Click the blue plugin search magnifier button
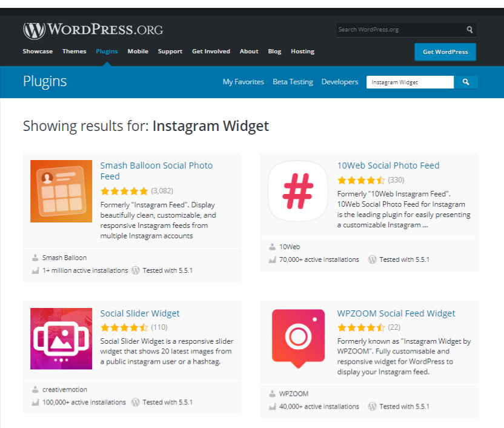 (x=466, y=82)
